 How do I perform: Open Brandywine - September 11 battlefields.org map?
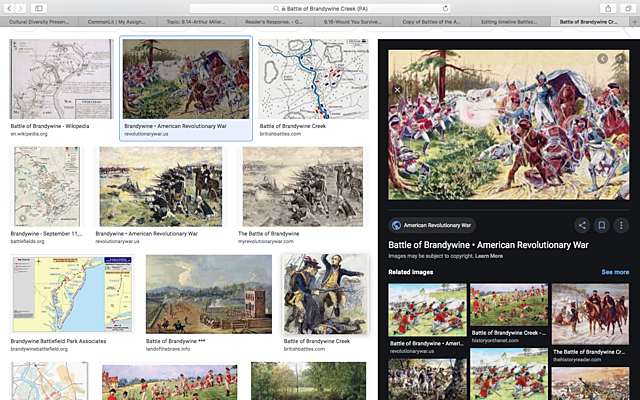47,187
